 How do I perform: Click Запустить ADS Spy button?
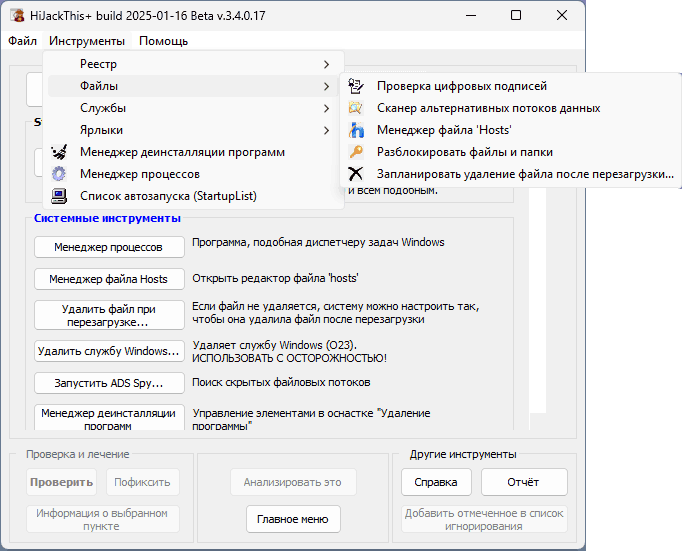click(x=109, y=383)
